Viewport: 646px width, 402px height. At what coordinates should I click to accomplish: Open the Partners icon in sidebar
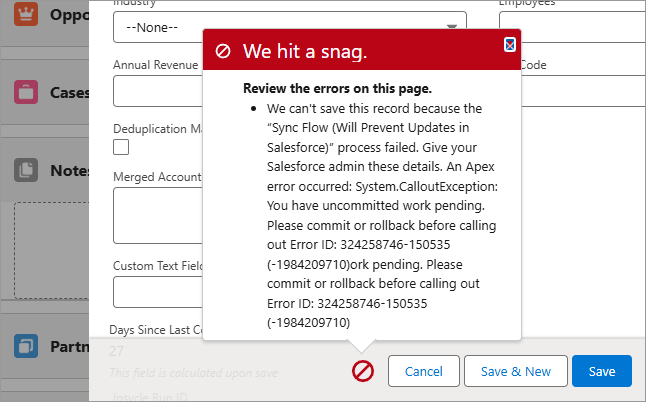tap(26, 346)
